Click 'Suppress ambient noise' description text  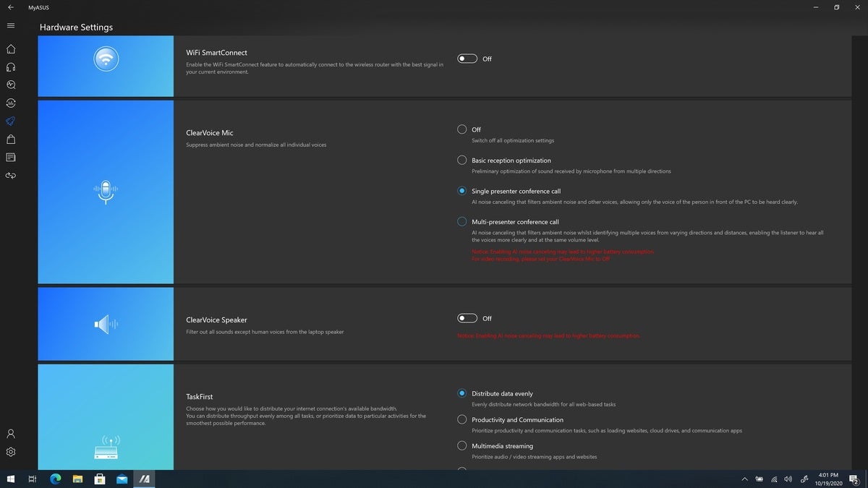(256, 145)
